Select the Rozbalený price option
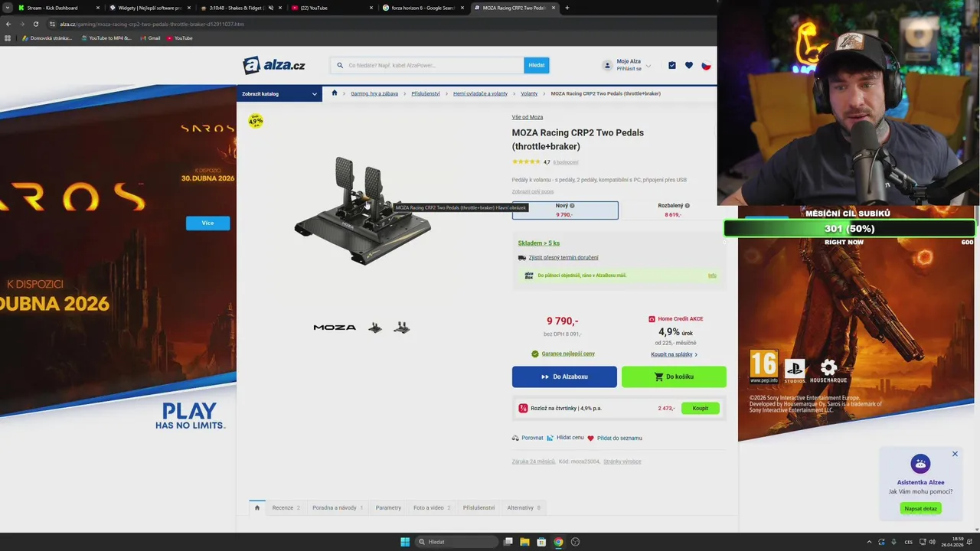Image resolution: width=980 pixels, height=551 pixels. (673, 210)
